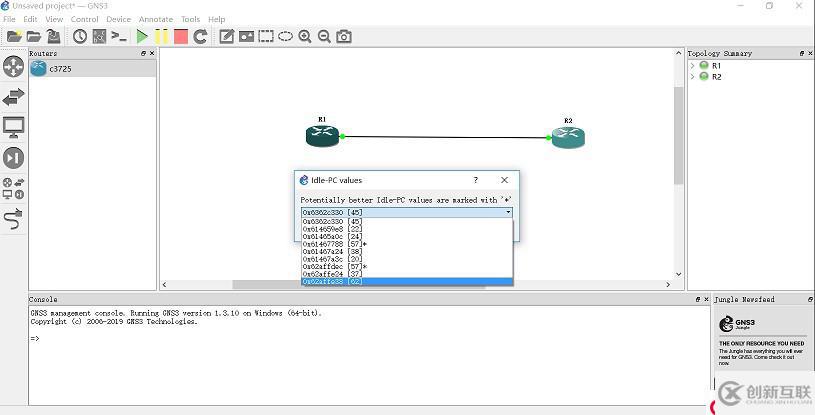Choose 0x61467a3c [20] from the list

click(407, 259)
